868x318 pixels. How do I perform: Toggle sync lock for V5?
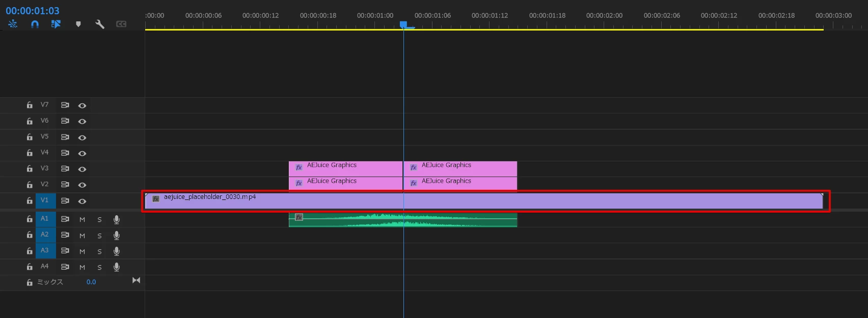[65, 137]
